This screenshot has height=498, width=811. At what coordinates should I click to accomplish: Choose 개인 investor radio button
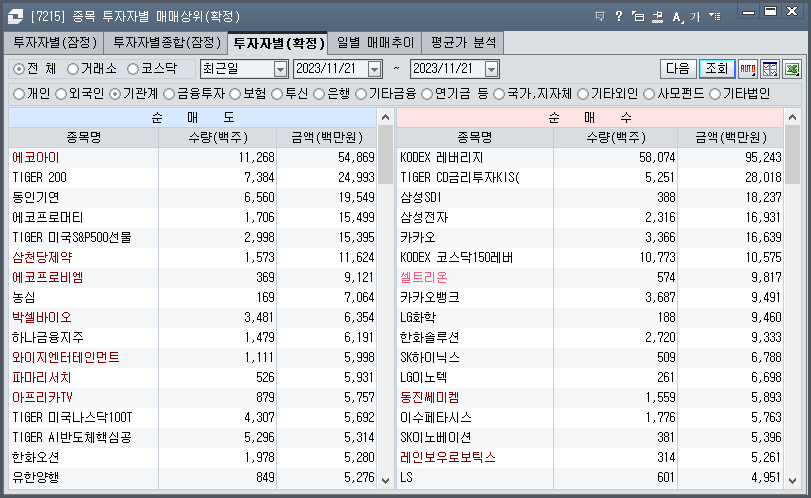(19, 94)
